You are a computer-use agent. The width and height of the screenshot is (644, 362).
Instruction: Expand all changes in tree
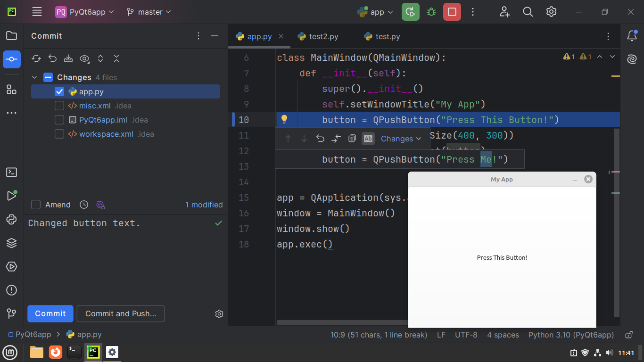click(100, 58)
